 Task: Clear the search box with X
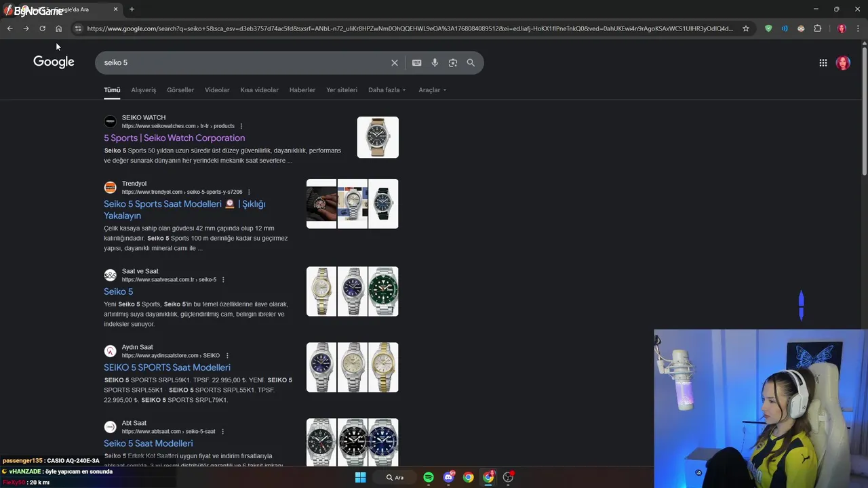tap(395, 62)
